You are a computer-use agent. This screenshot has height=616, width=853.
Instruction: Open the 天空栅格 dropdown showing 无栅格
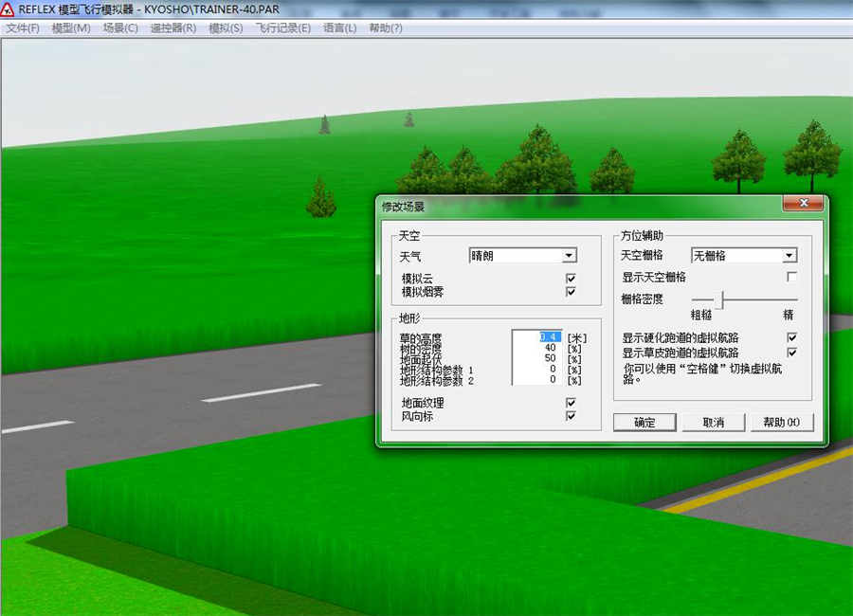pos(789,256)
